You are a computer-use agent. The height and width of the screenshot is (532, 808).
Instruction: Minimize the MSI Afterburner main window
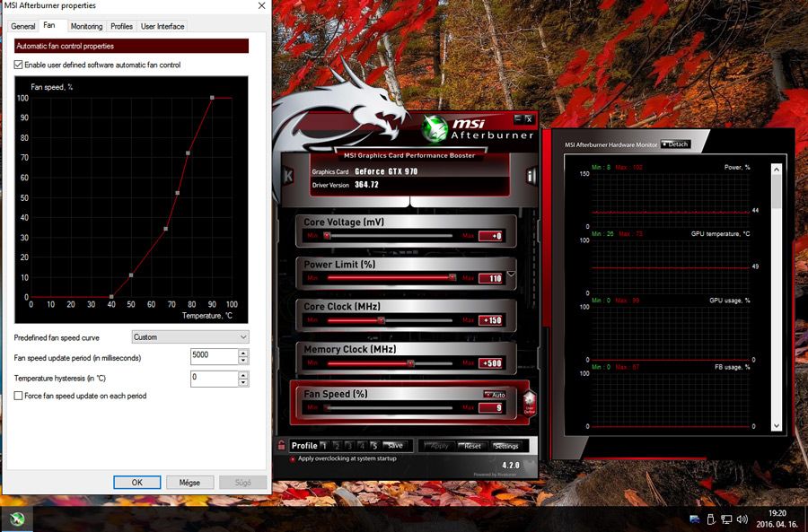(518, 119)
